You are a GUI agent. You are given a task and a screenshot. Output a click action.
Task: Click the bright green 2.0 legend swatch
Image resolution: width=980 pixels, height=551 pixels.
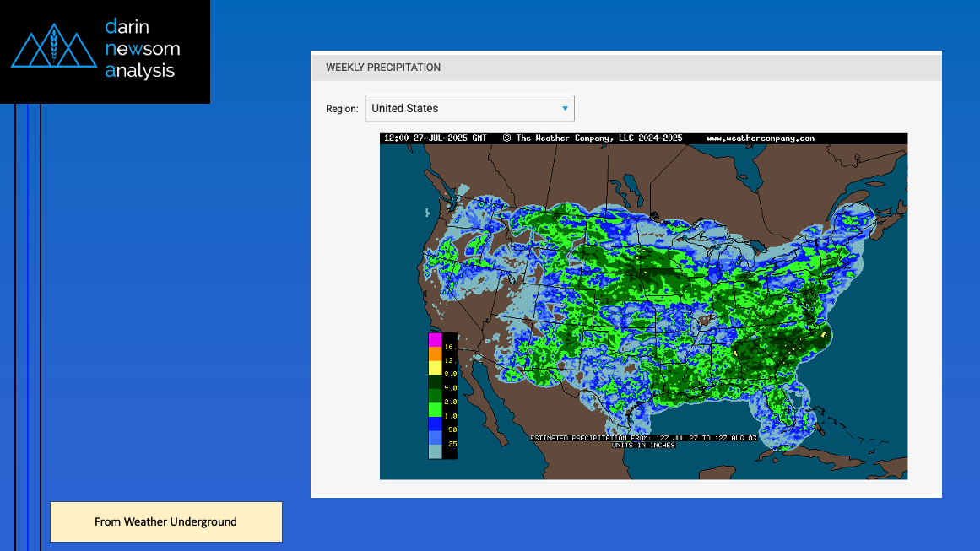click(435, 409)
